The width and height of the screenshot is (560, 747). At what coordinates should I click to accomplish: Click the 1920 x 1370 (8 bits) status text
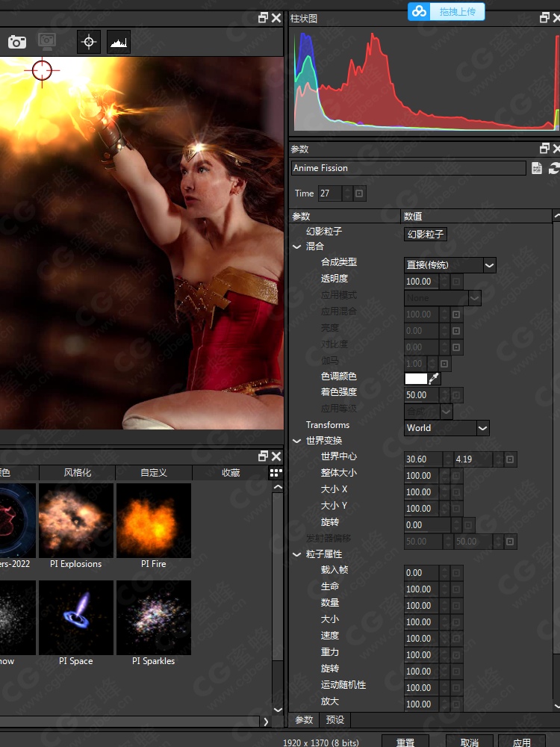(320, 743)
